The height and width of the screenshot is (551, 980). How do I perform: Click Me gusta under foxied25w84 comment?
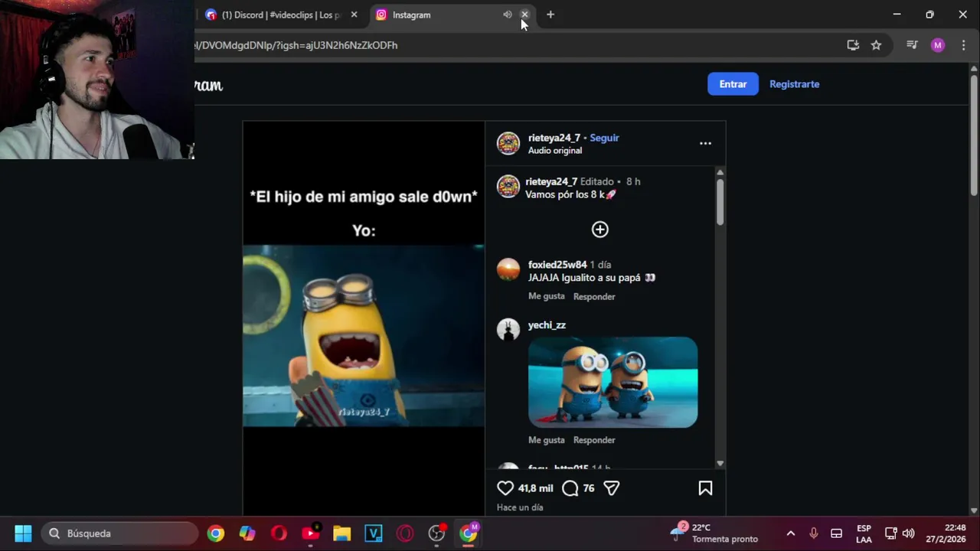pos(547,296)
